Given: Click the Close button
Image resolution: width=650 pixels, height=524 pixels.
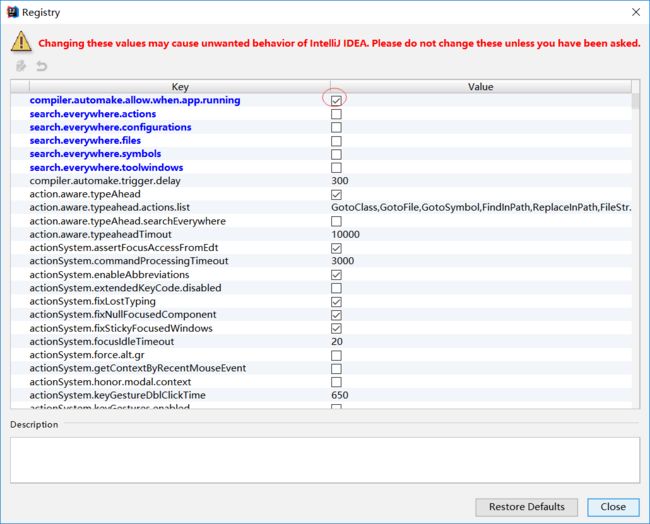Looking at the screenshot, I should (613, 507).
